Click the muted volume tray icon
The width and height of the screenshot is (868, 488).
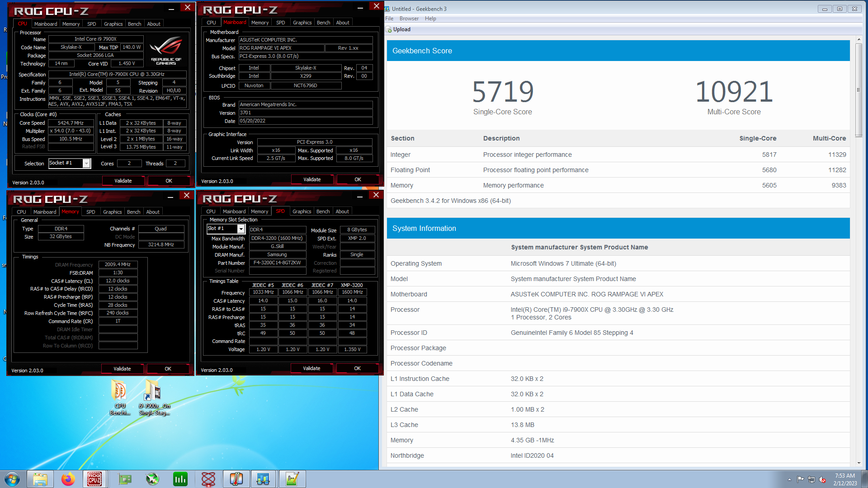(822, 479)
